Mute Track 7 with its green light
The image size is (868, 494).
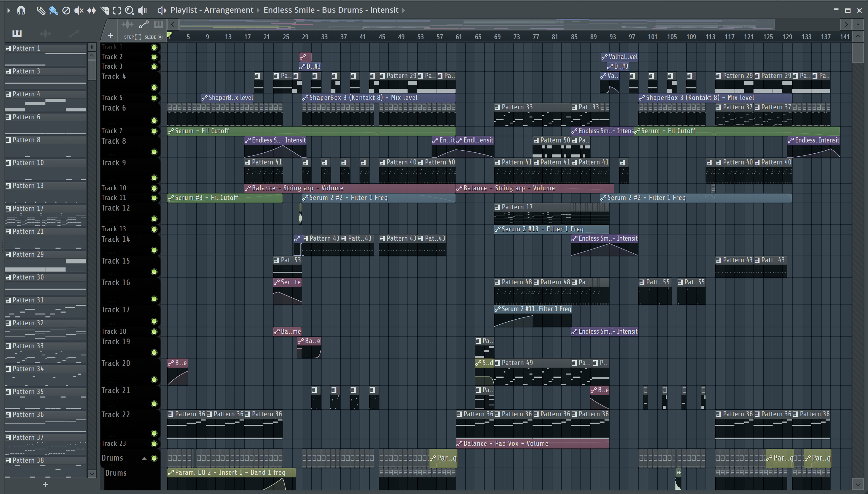154,131
